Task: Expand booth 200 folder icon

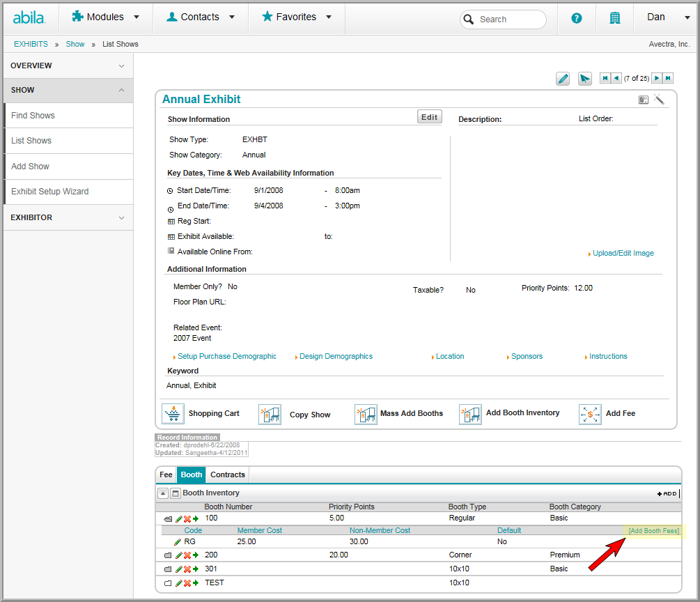Action: (x=168, y=555)
